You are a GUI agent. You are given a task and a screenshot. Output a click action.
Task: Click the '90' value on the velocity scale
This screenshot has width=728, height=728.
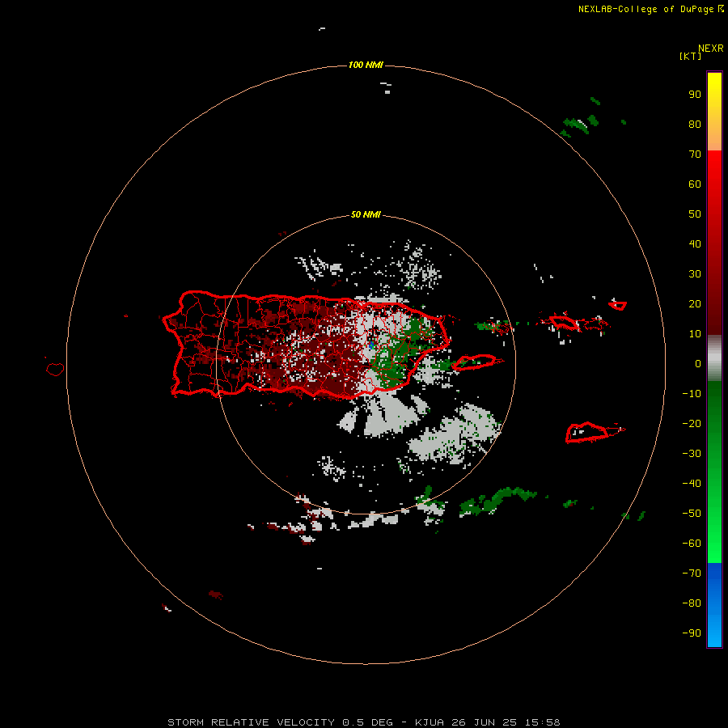(x=695, y=95)
